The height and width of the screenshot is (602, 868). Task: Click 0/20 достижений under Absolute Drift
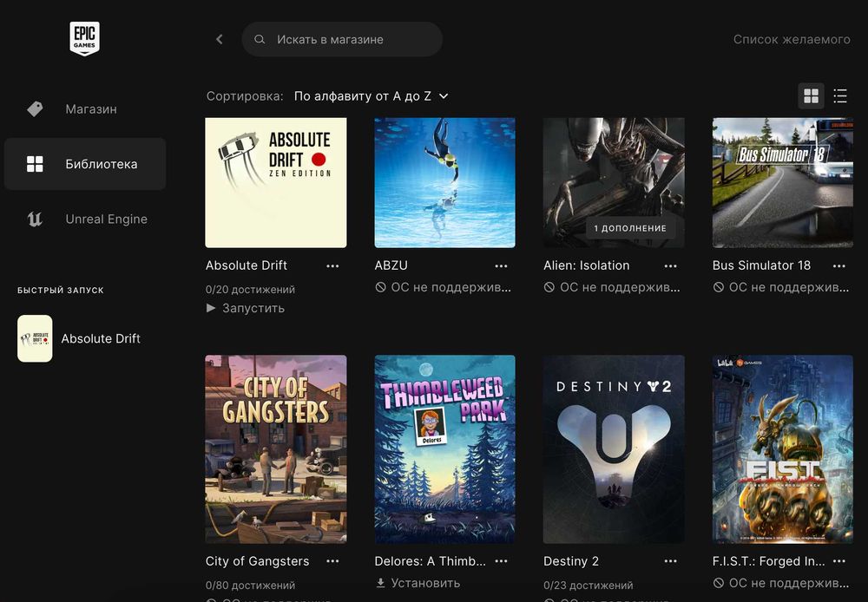[250, 290]
